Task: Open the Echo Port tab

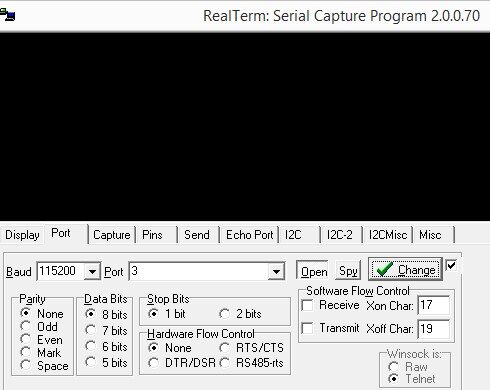Action: pos(249,235)
